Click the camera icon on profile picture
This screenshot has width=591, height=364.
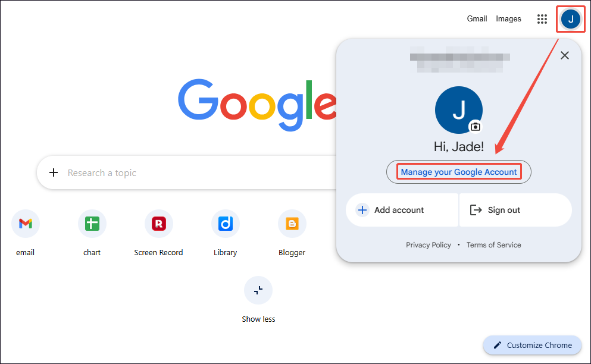476,127
